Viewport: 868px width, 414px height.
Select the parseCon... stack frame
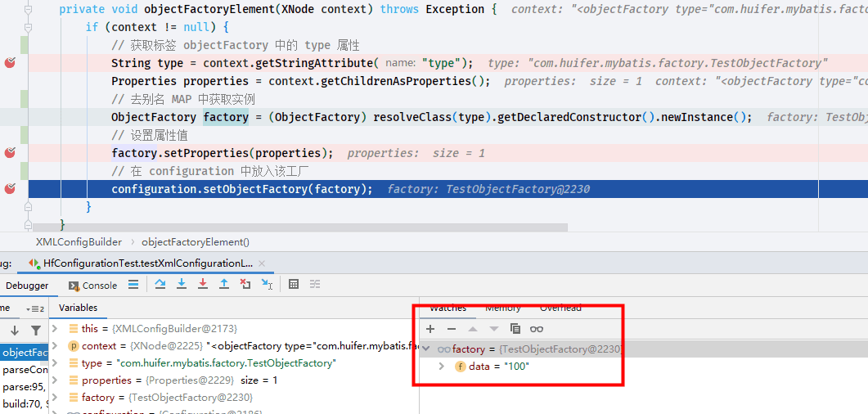coord(25,370)
